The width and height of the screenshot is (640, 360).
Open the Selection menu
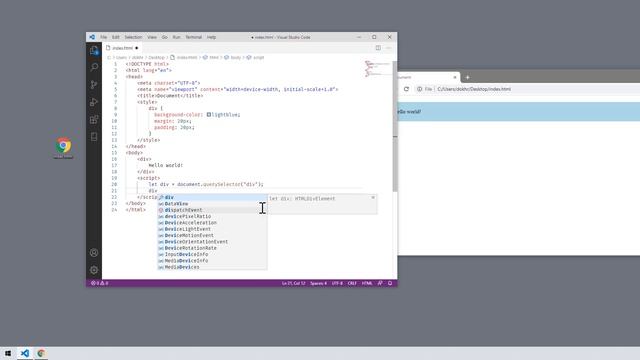[x=133, y=37]
